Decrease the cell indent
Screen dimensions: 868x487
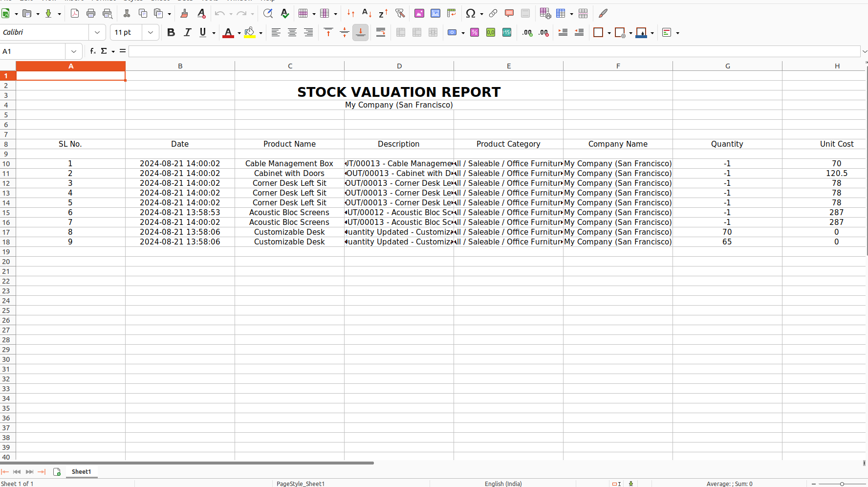click(579, 32)
